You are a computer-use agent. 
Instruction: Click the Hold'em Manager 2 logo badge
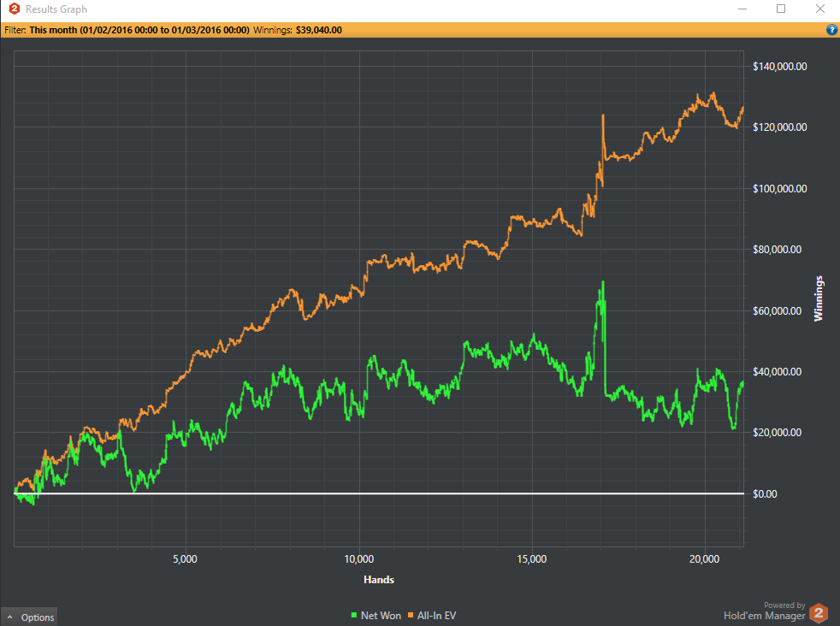[819, 612]
